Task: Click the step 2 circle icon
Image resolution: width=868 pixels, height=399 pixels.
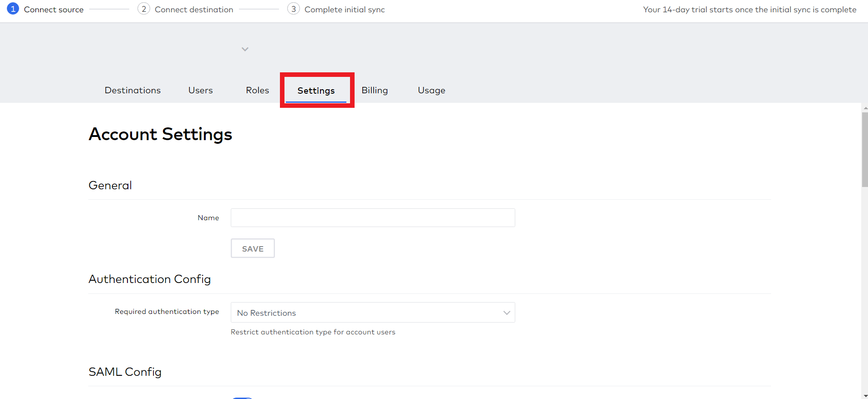Action: point(144,9)
